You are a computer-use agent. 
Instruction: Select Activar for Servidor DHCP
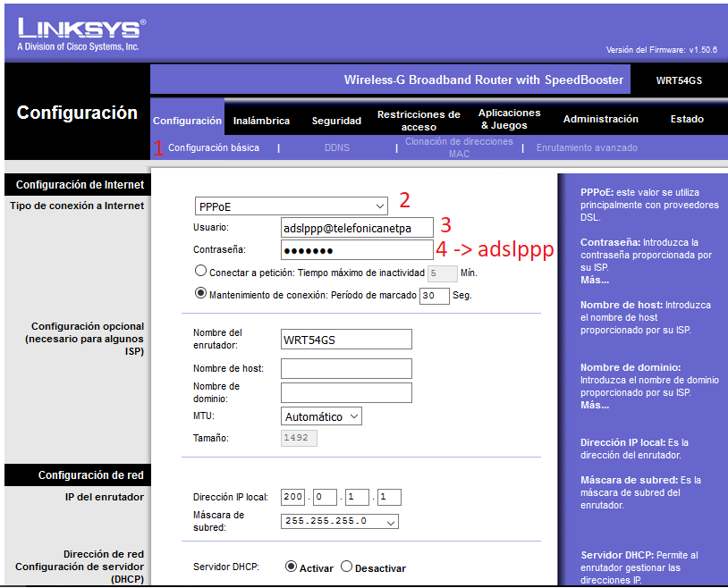[291, 567]
